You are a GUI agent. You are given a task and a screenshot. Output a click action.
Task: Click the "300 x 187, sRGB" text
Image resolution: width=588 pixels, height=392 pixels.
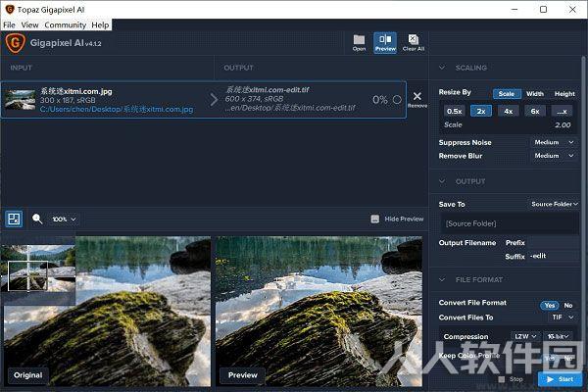68,100
